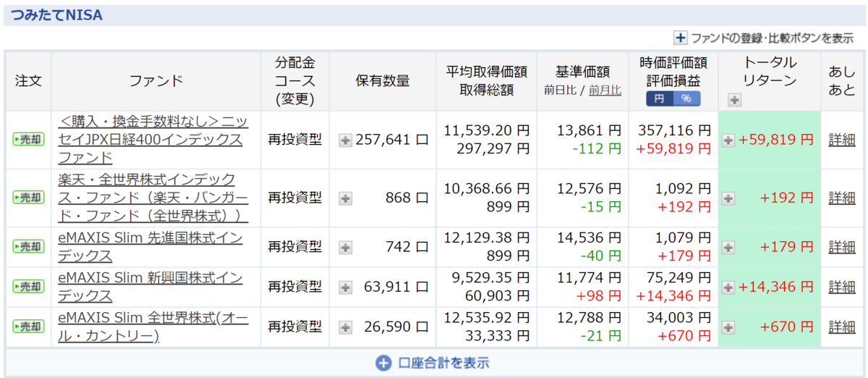The image size is (868, 378).
Task: Click the 12,788 円 base price value
Action: tap(589, 318)
